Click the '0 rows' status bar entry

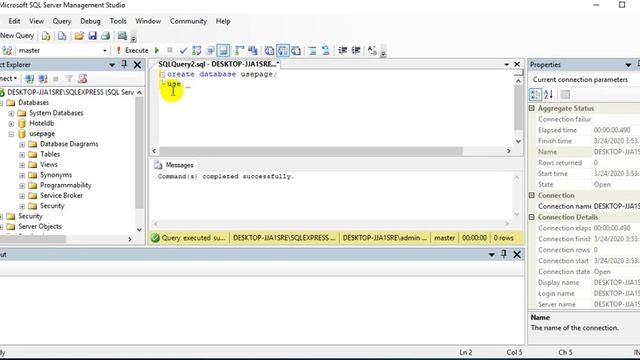[504, 238]
